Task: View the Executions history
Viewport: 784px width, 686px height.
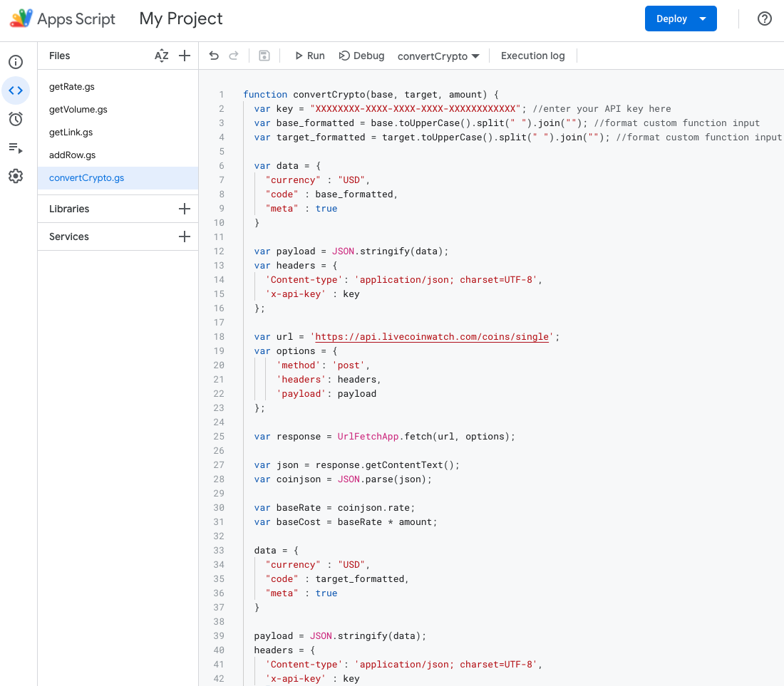Action: point(16,147)
